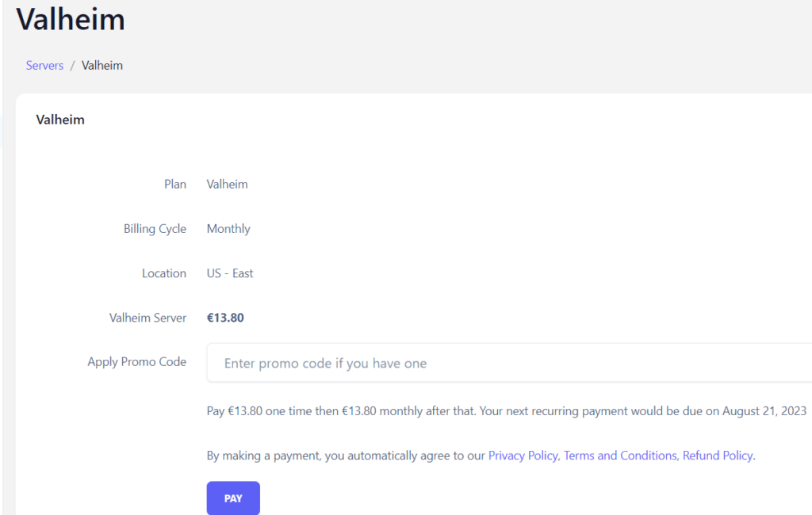Open the Refund Policy link
This screenshot has height=515, width=812.
point(718,456)
